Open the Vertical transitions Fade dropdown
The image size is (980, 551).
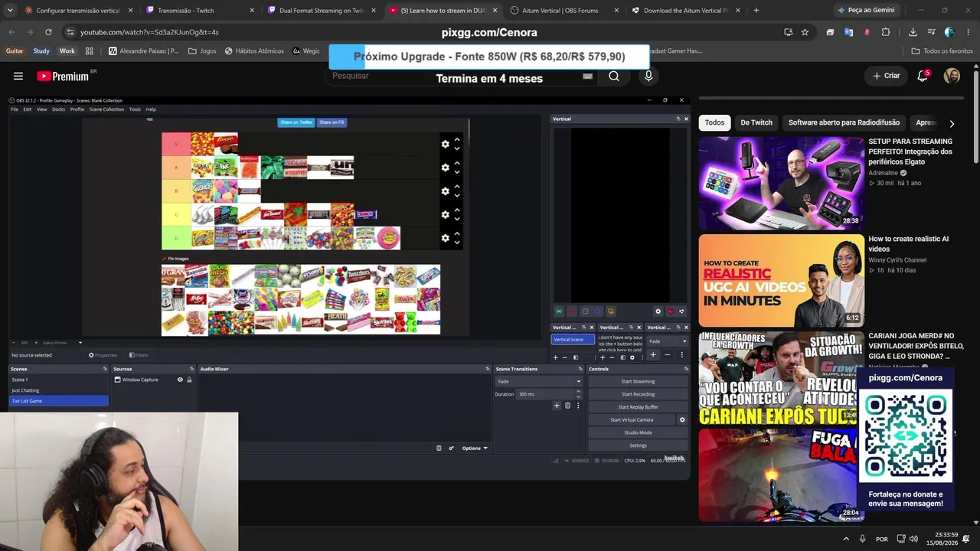[668, 341]
